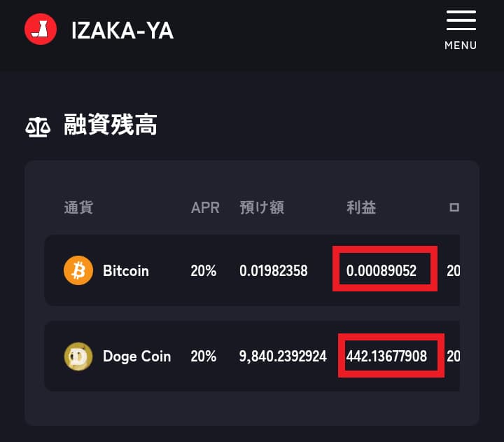Click the orange Bitcoin coin icon
504x442 pixels.
click(x=78, y=270)
